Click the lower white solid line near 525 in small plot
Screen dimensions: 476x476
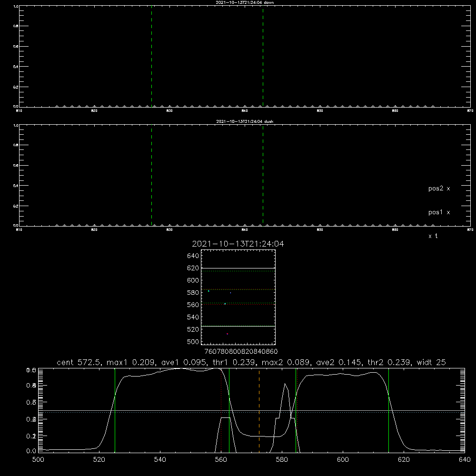(238, 326)
